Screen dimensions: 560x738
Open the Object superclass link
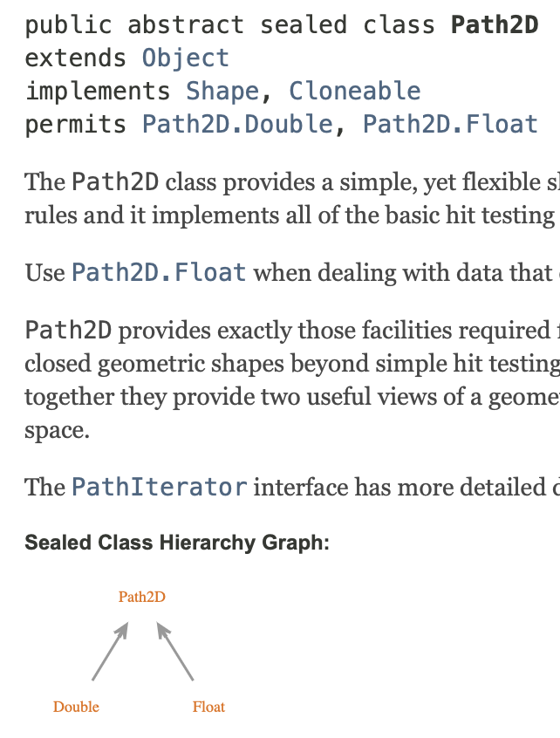coord(186,58)
